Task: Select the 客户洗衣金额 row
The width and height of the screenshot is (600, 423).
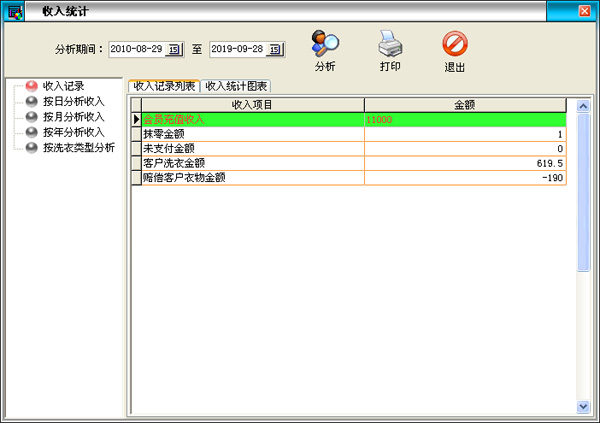Action: point(252,163)
